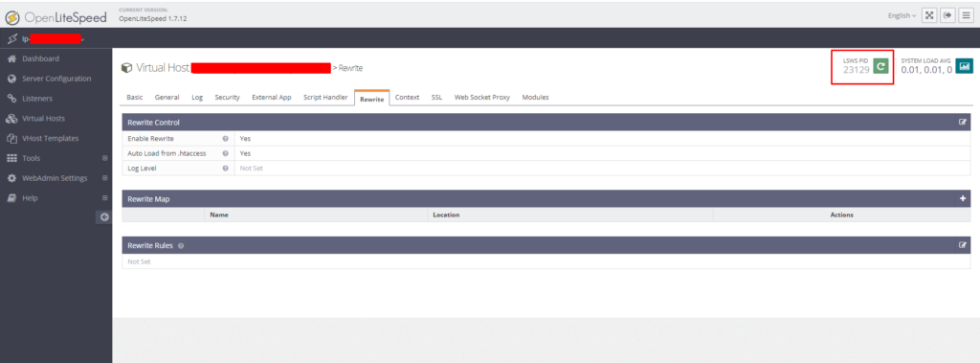Viewport: 980px width, 363px height.
Task: Open Server Configuration in sidebar
Action: [56, 79]
